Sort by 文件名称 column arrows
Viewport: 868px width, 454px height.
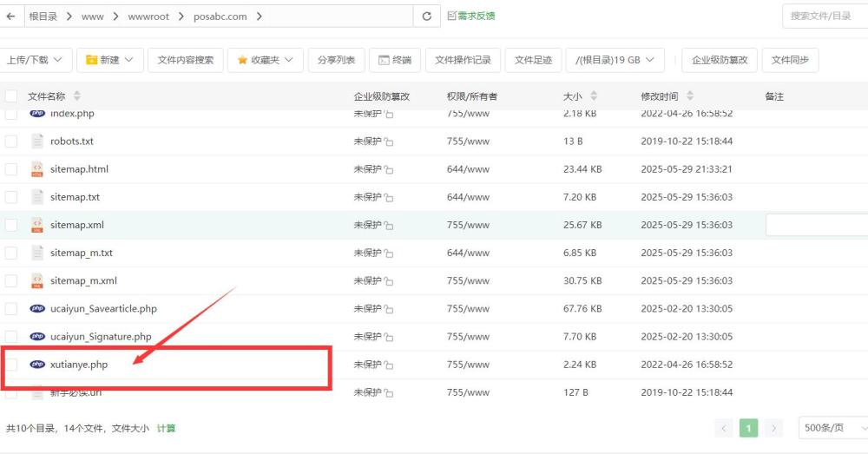[77, 95]
